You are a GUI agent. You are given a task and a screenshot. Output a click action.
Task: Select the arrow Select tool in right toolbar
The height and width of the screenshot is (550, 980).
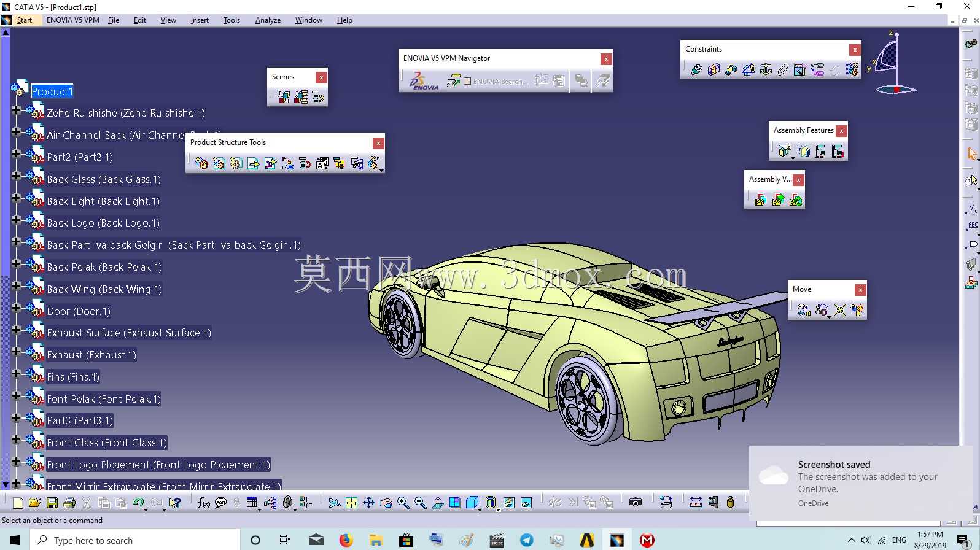point(971,153)
